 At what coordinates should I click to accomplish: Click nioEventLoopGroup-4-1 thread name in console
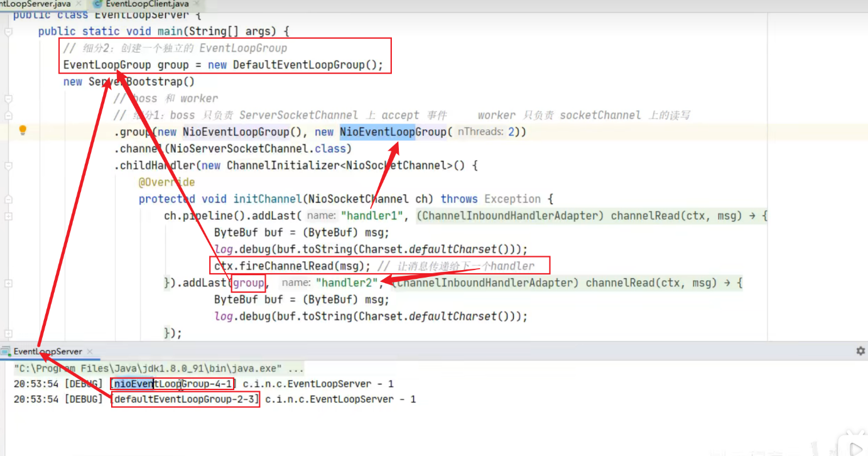coord(173,384)
